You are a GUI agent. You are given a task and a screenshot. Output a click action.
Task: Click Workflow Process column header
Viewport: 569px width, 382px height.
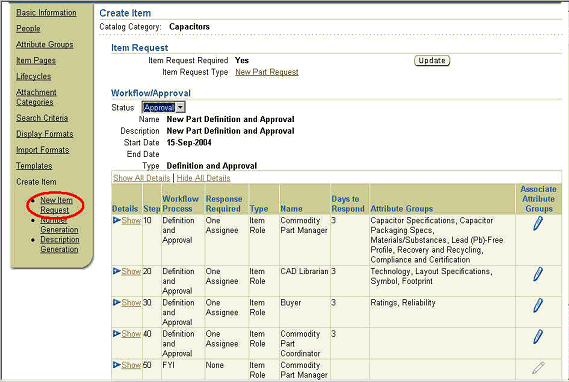(180, 204)
